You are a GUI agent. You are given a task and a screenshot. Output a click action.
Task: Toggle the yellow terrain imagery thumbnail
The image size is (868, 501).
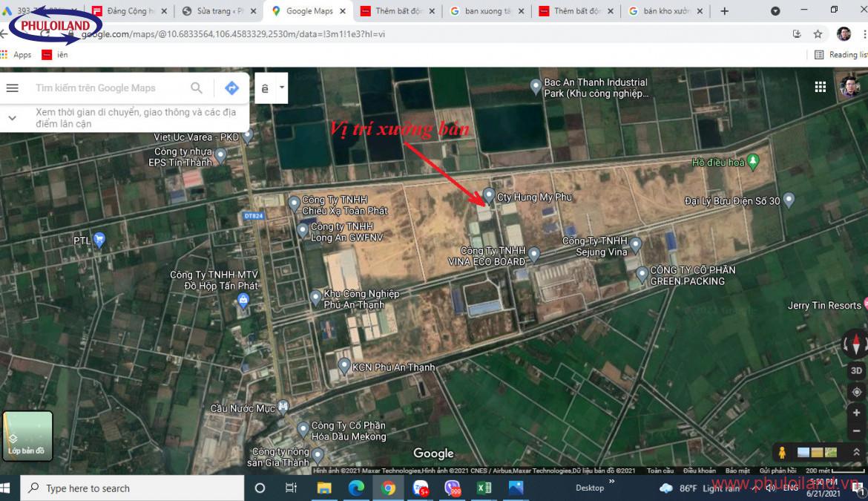[816, 451]
